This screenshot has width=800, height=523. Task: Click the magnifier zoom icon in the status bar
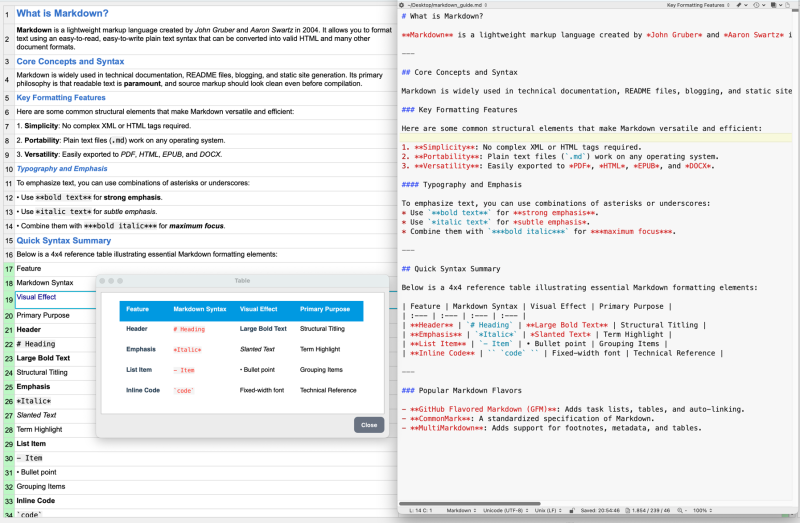[680, 510]
